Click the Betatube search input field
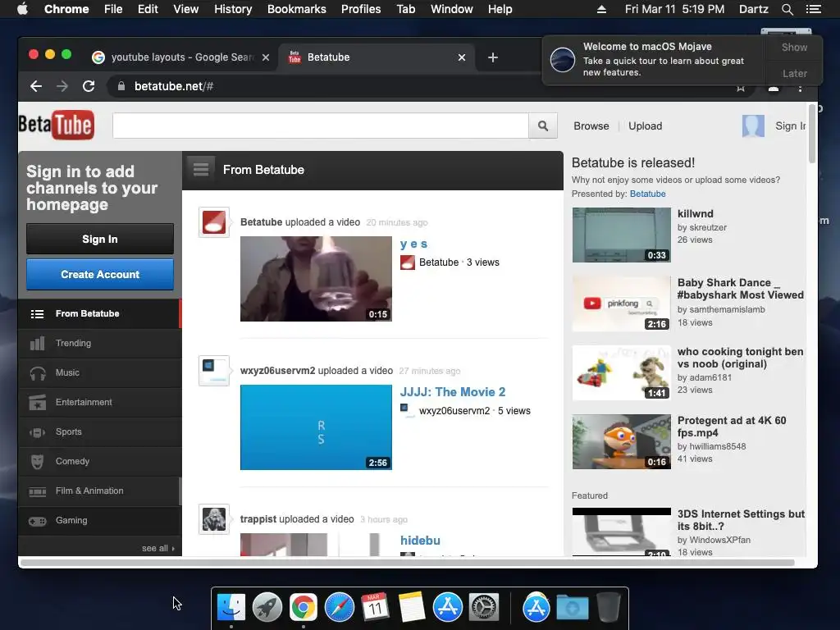The image size is (840, 630). (321, 126)
